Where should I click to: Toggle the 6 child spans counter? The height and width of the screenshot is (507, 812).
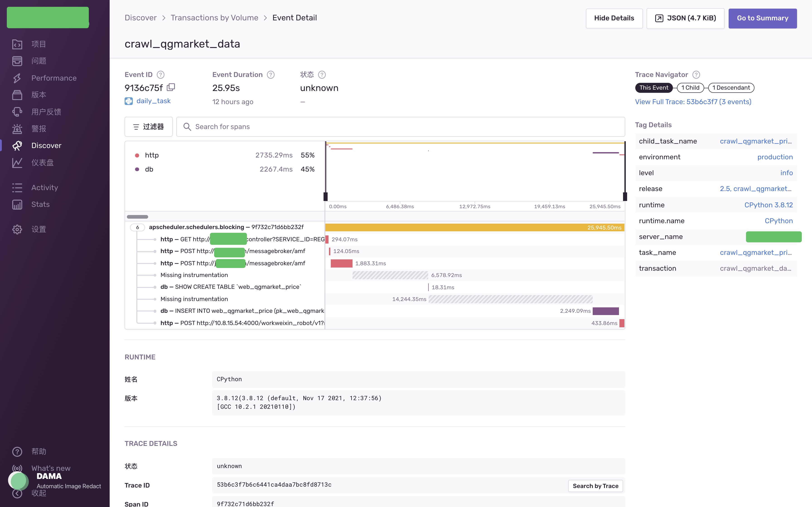[x=137, y=227]
